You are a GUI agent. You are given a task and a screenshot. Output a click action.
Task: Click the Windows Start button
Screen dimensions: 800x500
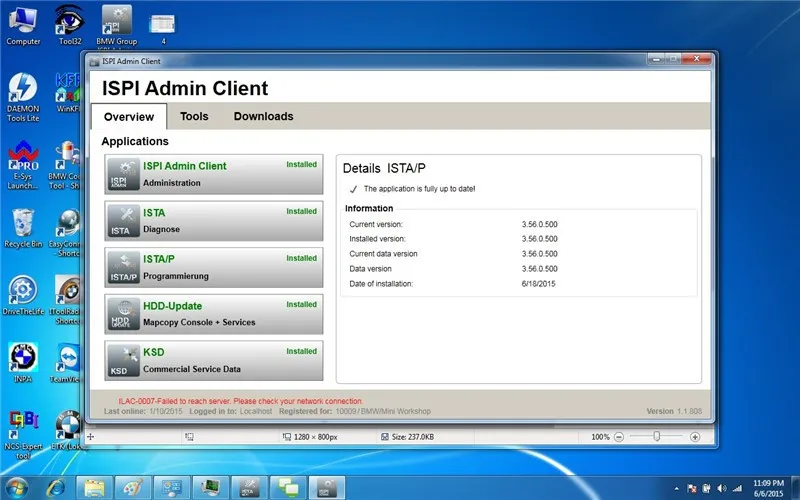[x=16, y=487]
